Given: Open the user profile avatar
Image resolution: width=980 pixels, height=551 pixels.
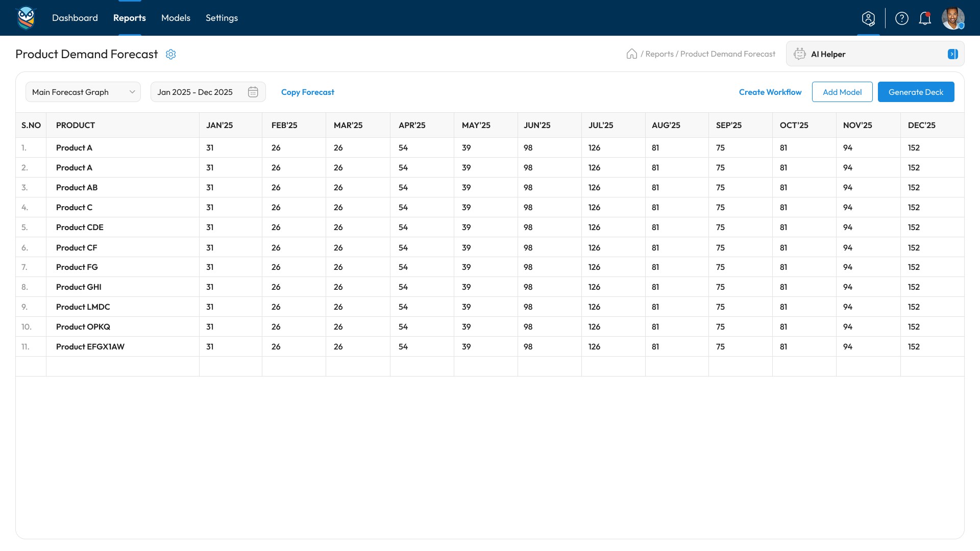Looking at the screenshot, I should point(952,18).
